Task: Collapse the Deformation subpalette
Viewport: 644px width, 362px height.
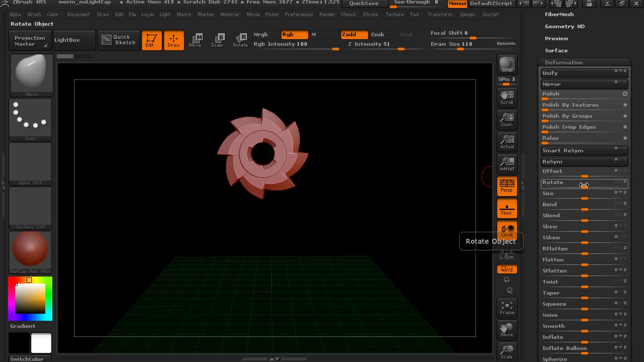Action: pyautogui.click(x=563, y=62)
